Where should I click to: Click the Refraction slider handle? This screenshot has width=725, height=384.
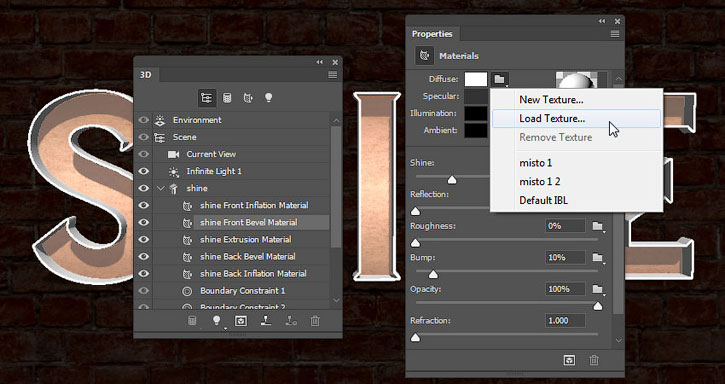click(416, 338)
